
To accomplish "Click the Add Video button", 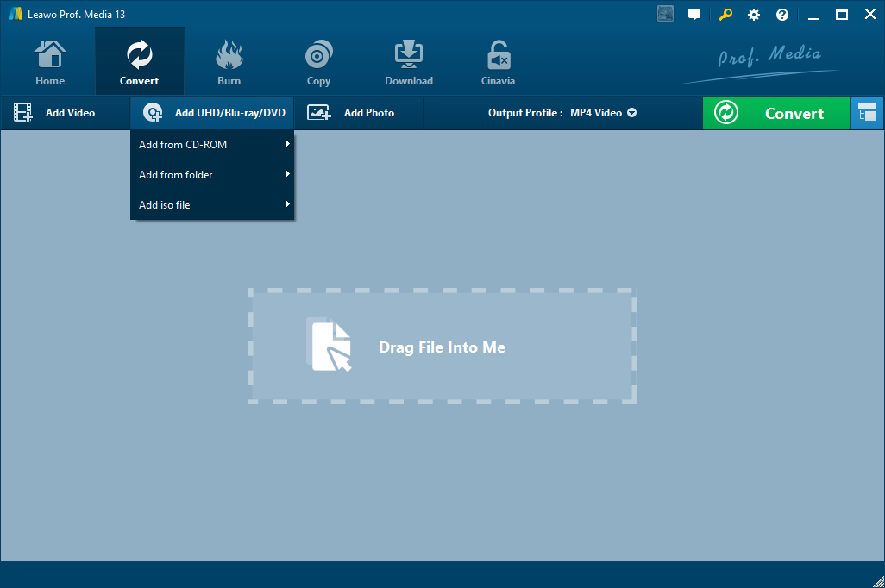I will pos(55,113).
